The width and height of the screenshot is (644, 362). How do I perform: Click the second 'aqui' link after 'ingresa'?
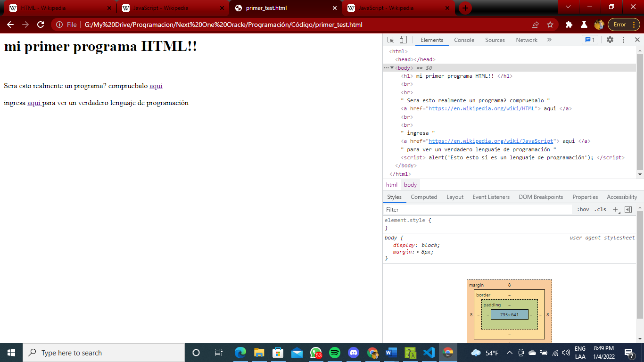pos(34,103)
